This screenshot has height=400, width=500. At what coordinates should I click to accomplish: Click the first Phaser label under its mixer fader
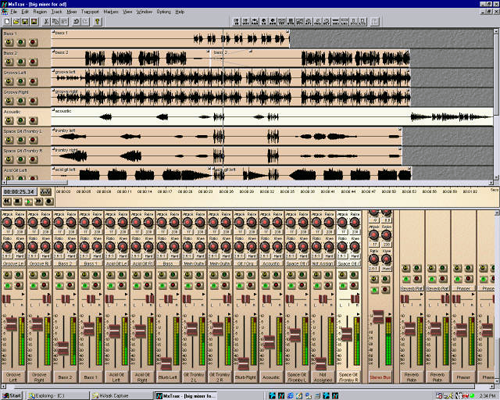coord(463,377)
